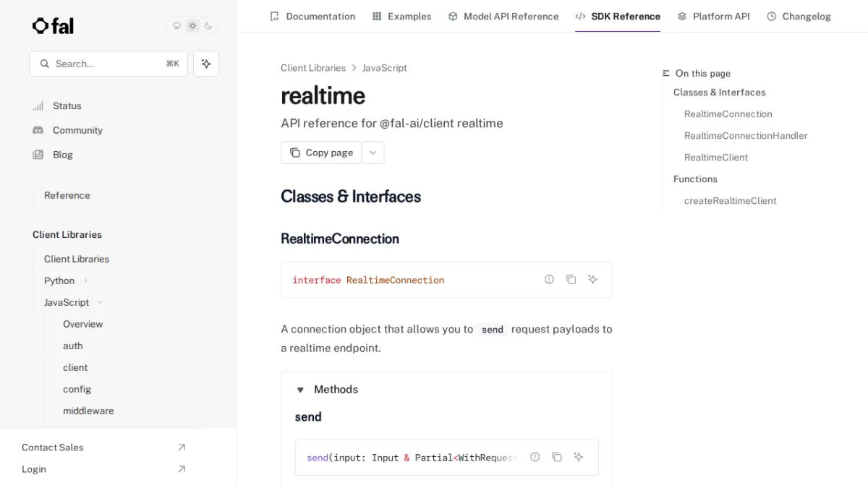Click the Login link

tap(34, 469)
